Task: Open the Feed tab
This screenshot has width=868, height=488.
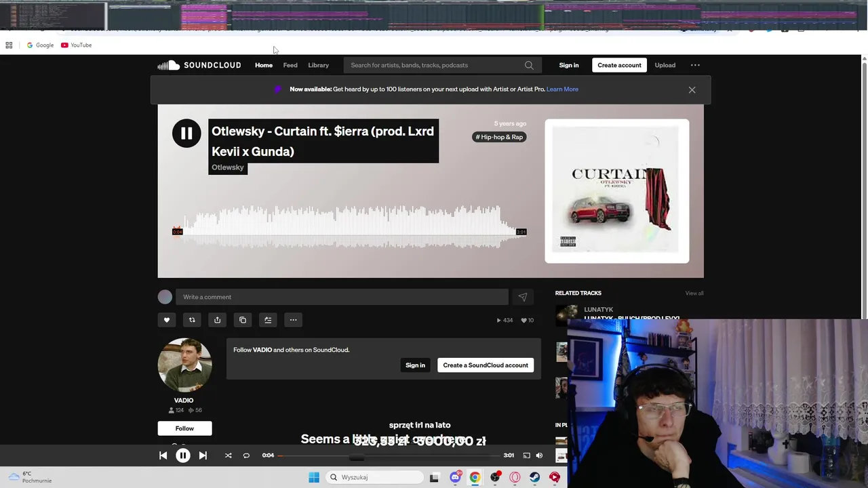Action: point(290,65)
